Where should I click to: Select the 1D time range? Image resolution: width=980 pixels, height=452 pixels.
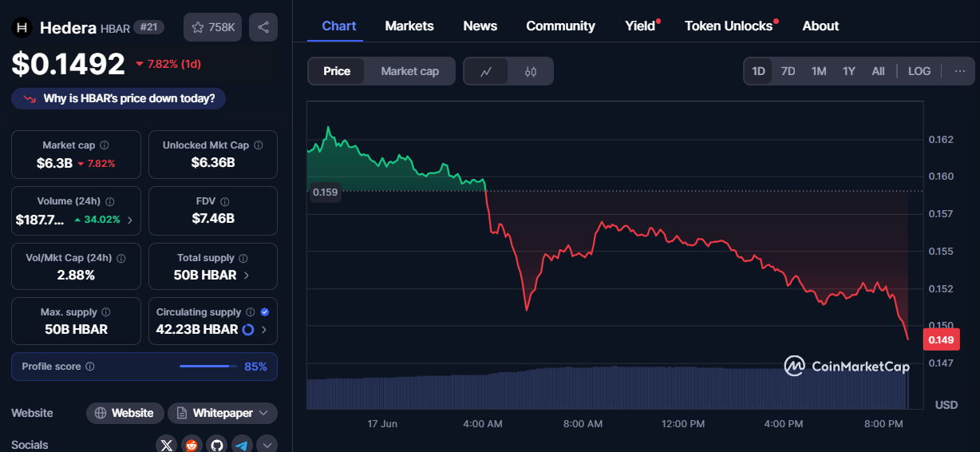(758, 71)
